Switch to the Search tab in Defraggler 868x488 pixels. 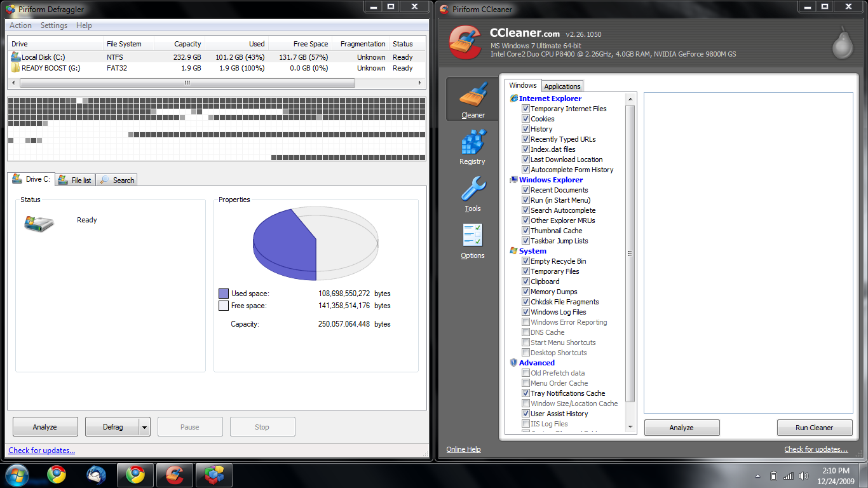pyautogui.click(x=117, y=180)
